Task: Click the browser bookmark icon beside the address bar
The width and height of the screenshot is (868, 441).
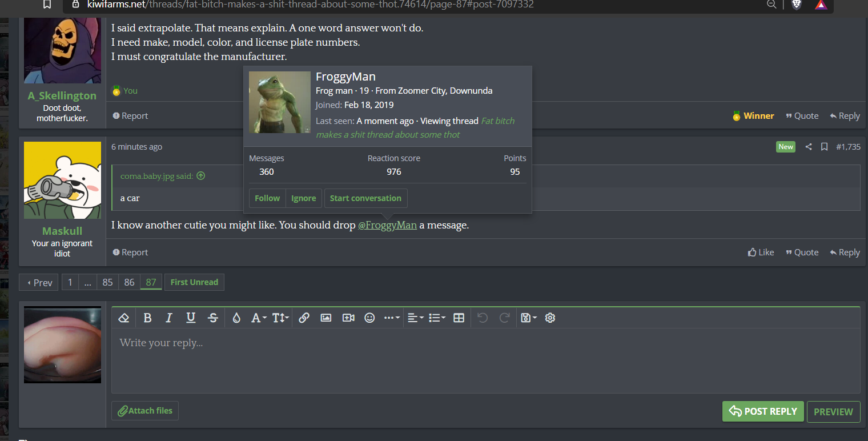Action: pos(47,5)
